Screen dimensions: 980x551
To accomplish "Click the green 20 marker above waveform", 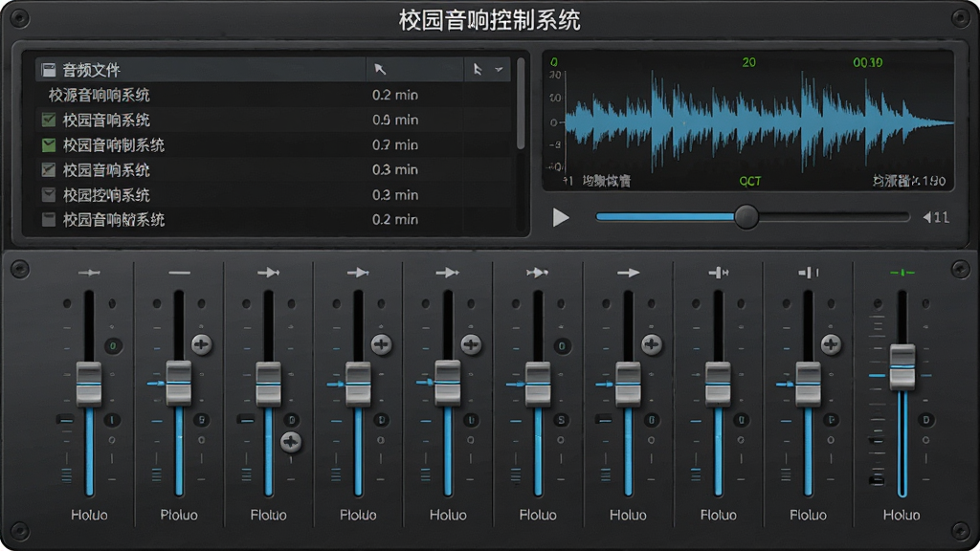I will tap(748, 62).
